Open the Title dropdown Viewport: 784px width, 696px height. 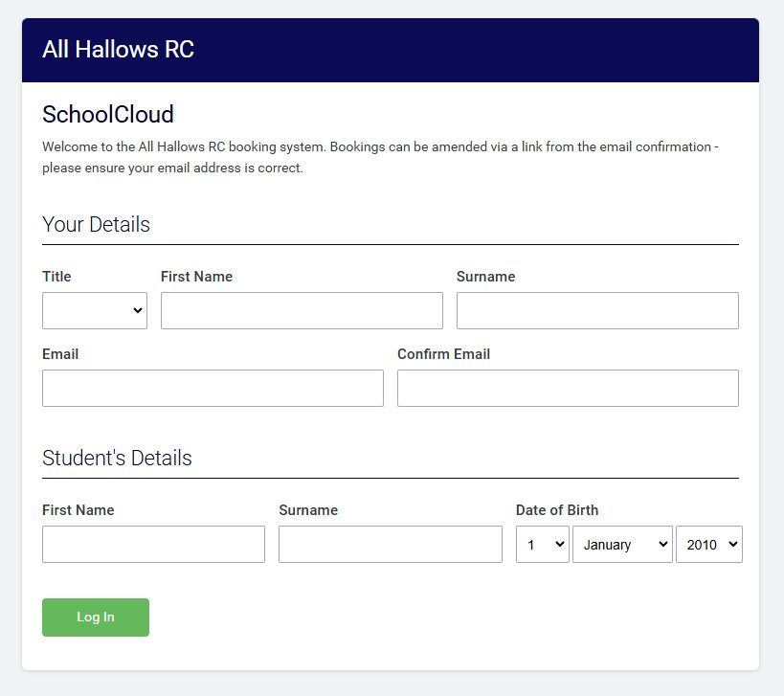tap(95, 310)
